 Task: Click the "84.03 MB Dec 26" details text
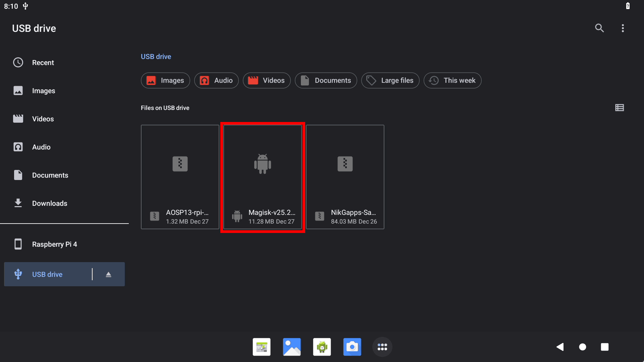click(x=354, y=222)
